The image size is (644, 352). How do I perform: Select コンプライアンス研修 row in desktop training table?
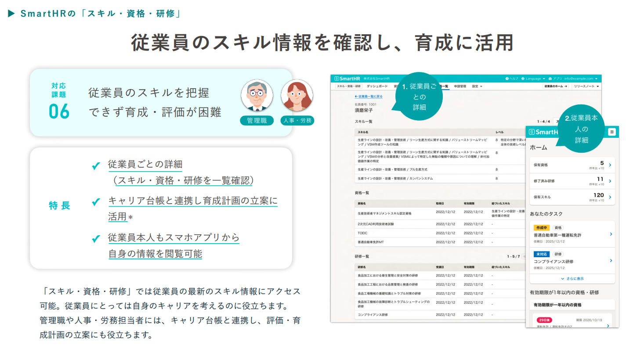click(x=441, y=315)
